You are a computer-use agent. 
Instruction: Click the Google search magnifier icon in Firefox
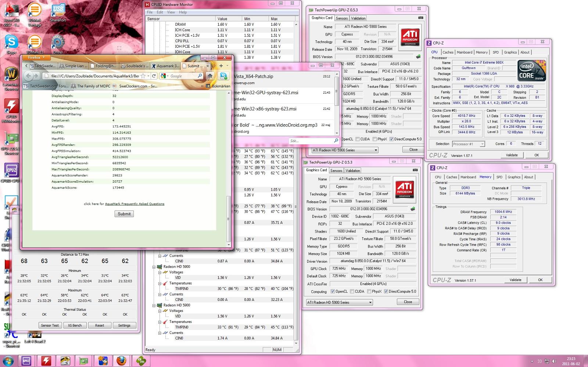[x=200, y=76]
